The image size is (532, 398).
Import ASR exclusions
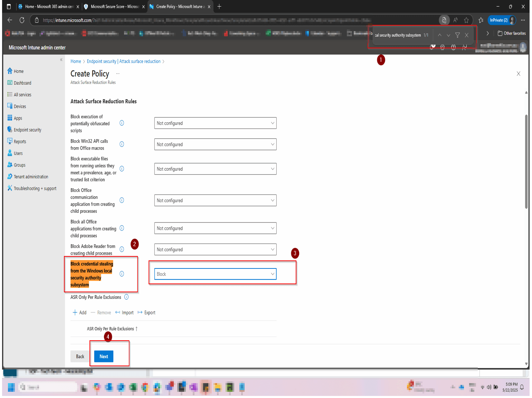pos(124,313)
